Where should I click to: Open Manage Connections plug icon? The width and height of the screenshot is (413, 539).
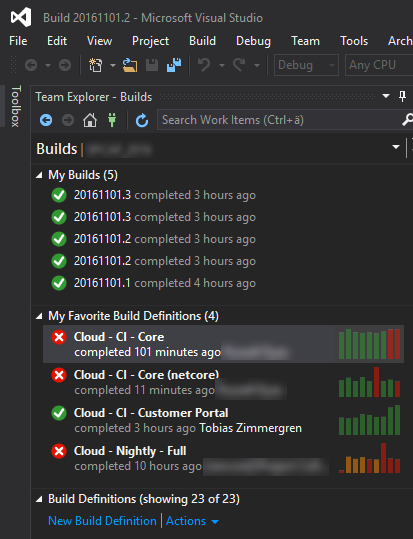[x=112, y=120]
